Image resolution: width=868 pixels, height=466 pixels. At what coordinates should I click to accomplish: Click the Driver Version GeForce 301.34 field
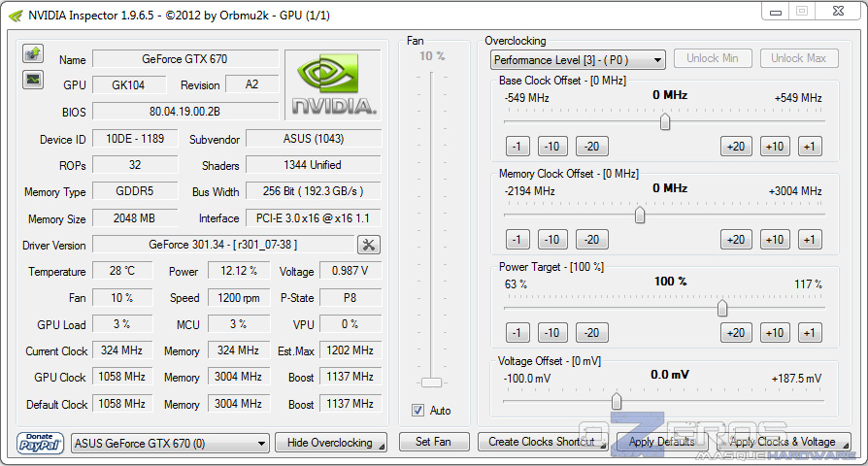[x=223, y=245]
